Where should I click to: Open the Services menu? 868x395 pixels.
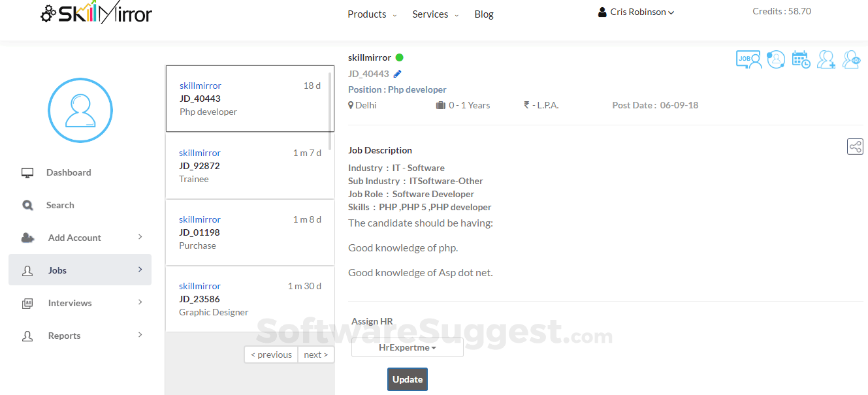point(435,14)
